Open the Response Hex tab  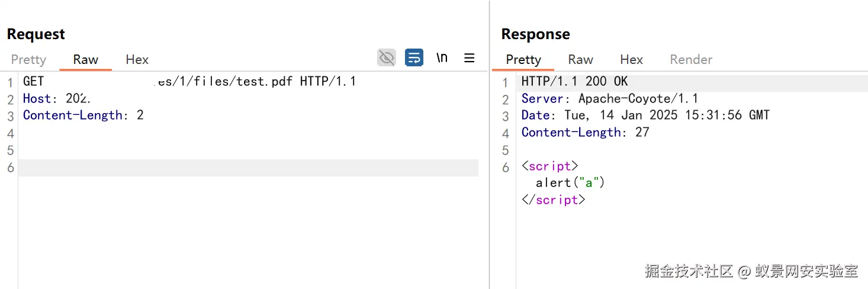click(x=631, y=59)
